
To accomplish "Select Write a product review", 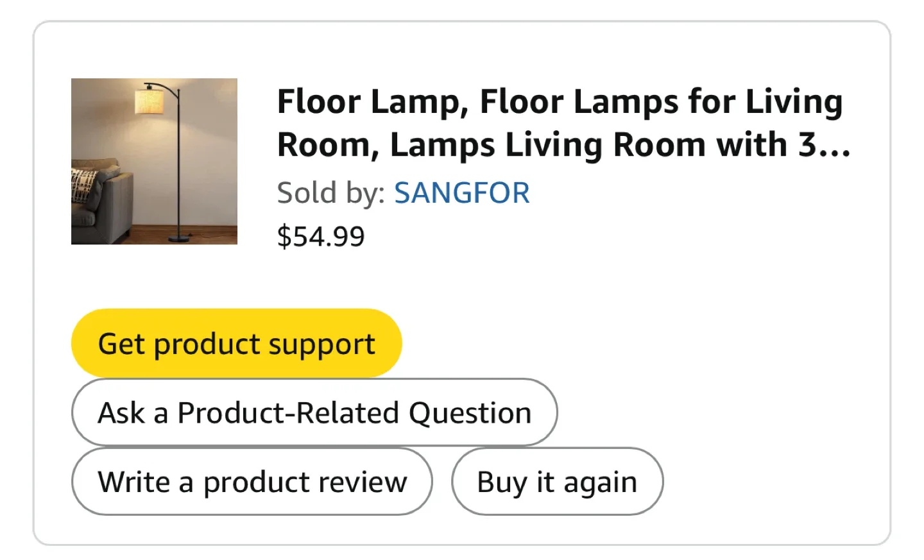I will (x=252, y=482).
